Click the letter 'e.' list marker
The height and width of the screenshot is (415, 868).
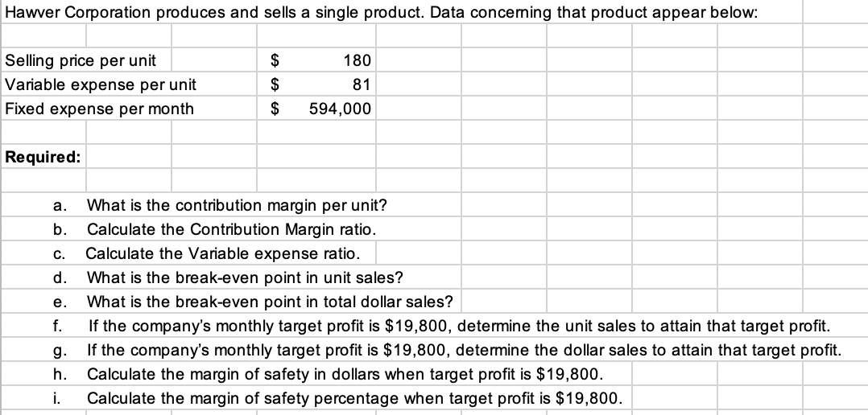pyautogui.click(x=60, y=302)
